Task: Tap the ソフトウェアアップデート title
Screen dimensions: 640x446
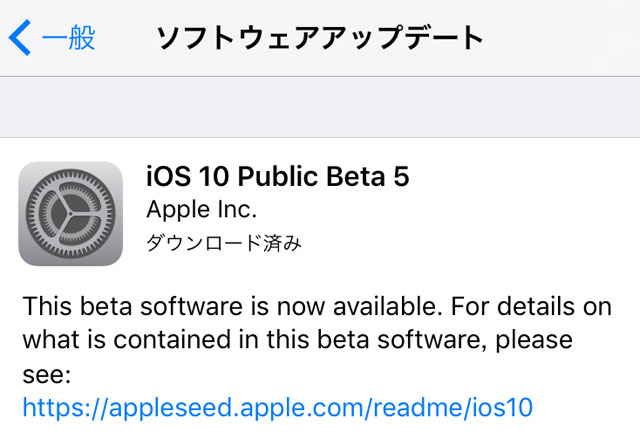Action: (x=320, y=38)
